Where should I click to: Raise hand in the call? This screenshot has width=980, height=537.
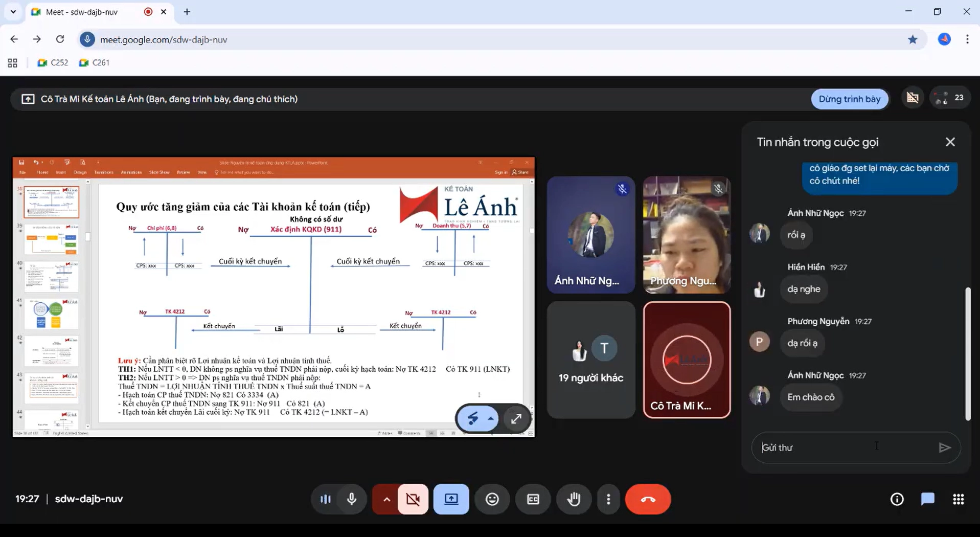pos(574,499)
